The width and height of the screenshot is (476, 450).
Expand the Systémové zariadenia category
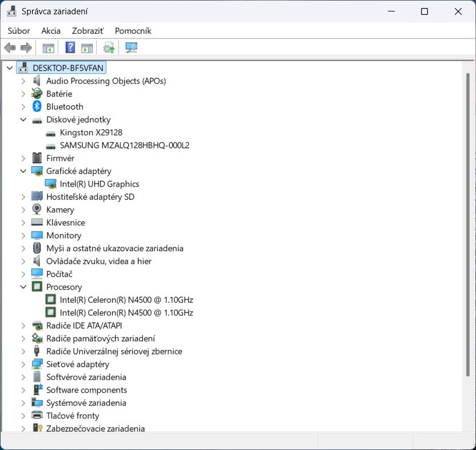23,402
